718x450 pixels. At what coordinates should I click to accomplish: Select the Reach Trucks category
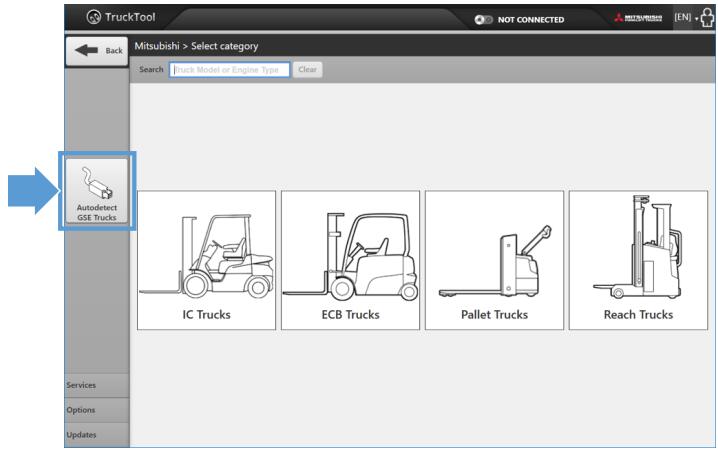tap(638, 260)
